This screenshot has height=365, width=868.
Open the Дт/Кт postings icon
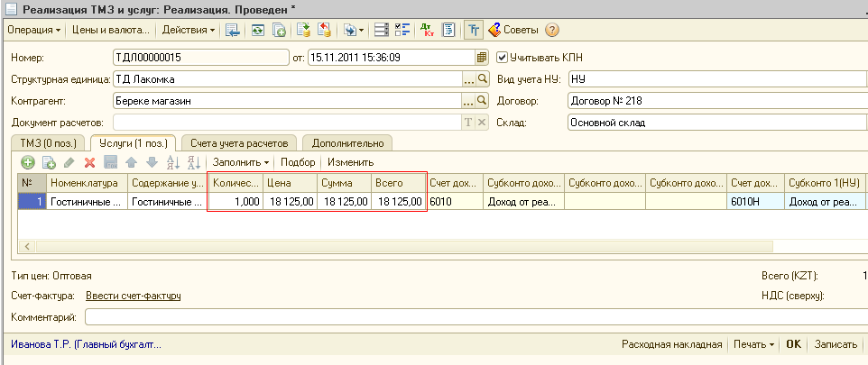click(428, 31)
